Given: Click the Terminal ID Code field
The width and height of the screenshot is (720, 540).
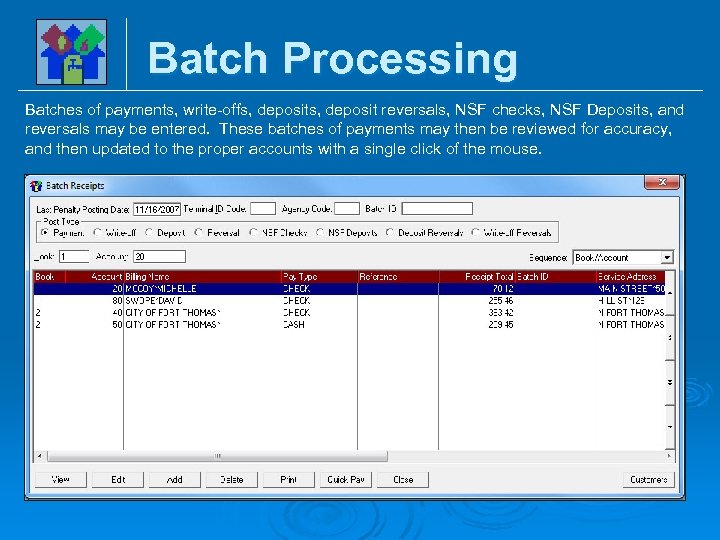Looking at the screenshot, I should tap(263, 209).
